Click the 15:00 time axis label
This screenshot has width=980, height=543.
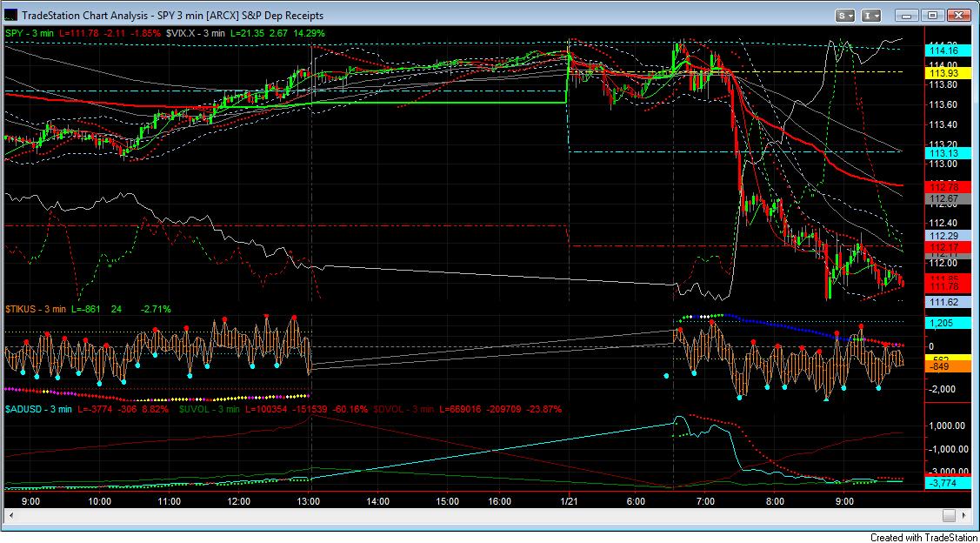(449, 501)
